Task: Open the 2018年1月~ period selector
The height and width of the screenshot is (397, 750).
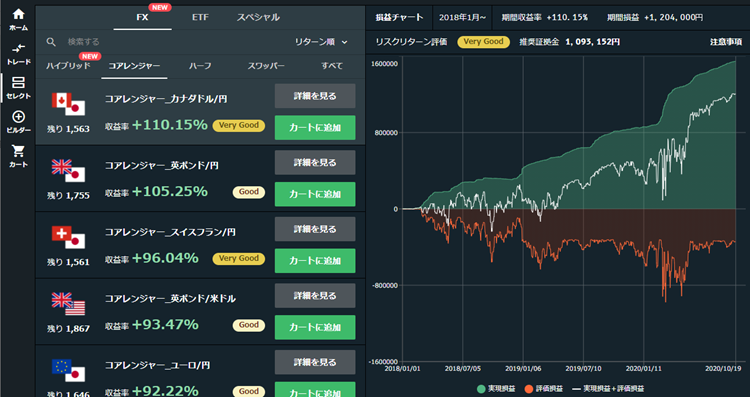Action: pyautogui.click(x=462, y=18)
